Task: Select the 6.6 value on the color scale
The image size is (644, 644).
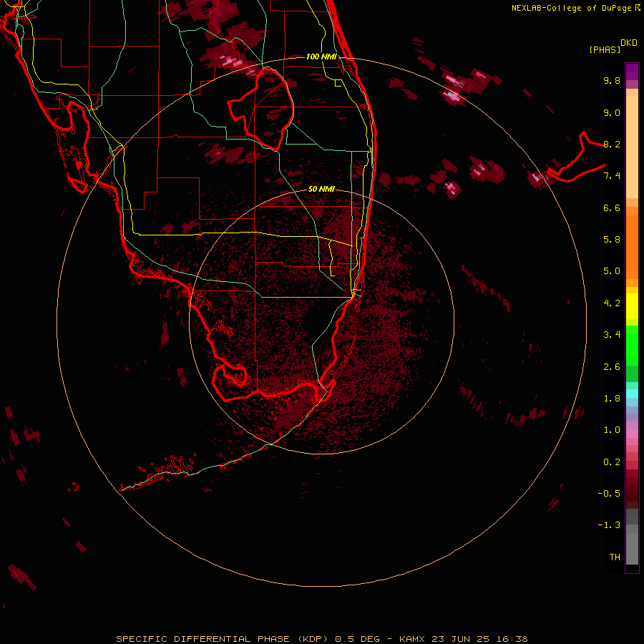Action: coord(612,208)
